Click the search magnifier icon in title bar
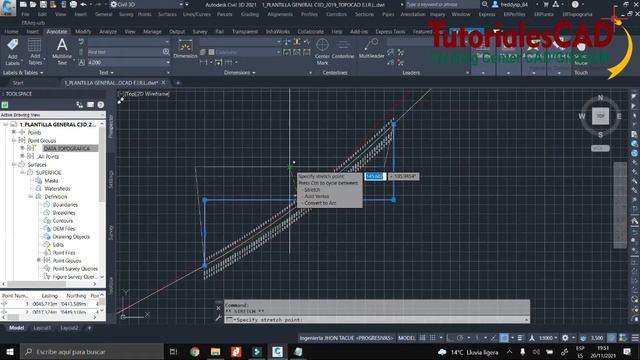 coord(484,4)
